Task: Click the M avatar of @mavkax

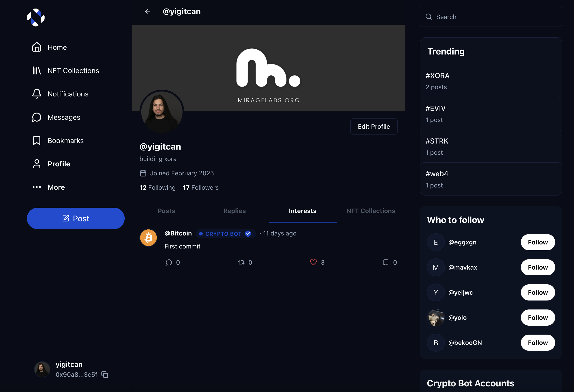Action: tap(436, 267)
